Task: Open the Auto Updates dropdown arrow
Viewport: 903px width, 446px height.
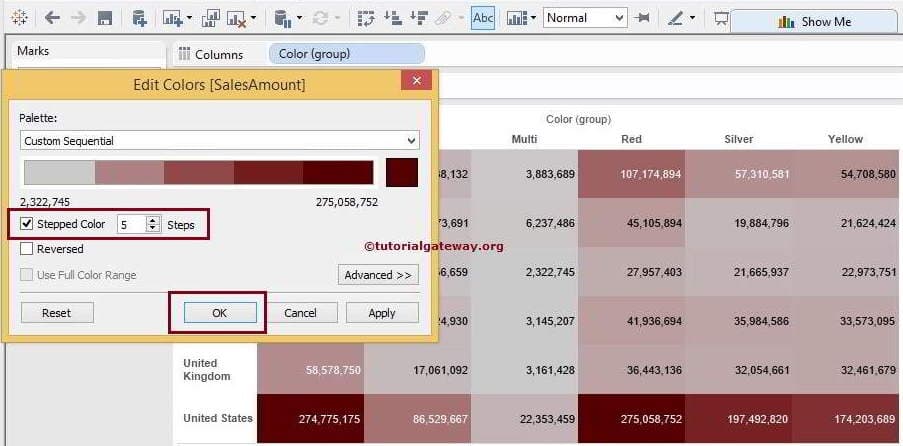Action: click(299, 18)
